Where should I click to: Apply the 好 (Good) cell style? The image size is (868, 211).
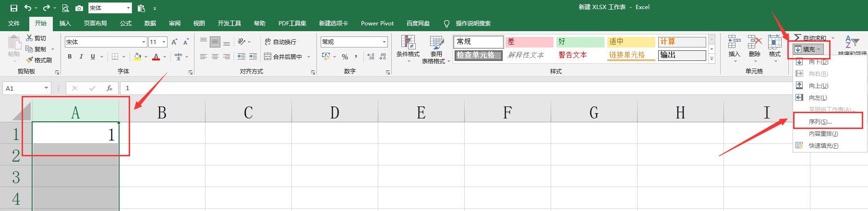click(x=580, y=42)
